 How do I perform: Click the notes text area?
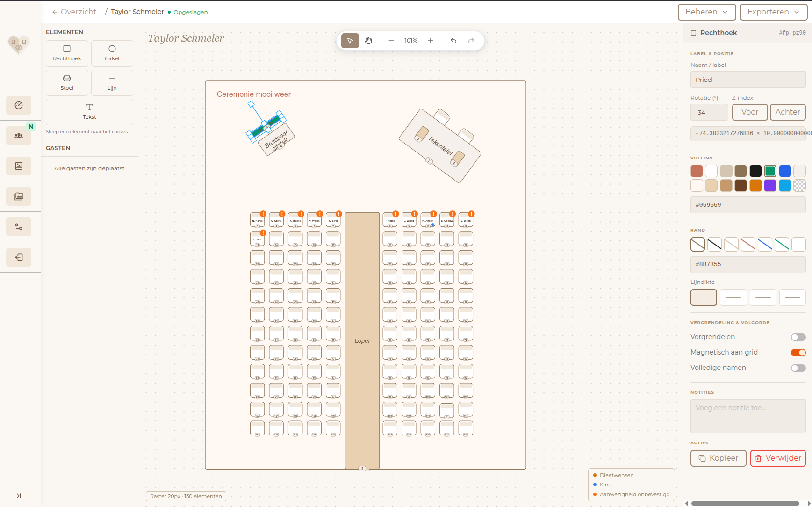(x=748, y=416)
